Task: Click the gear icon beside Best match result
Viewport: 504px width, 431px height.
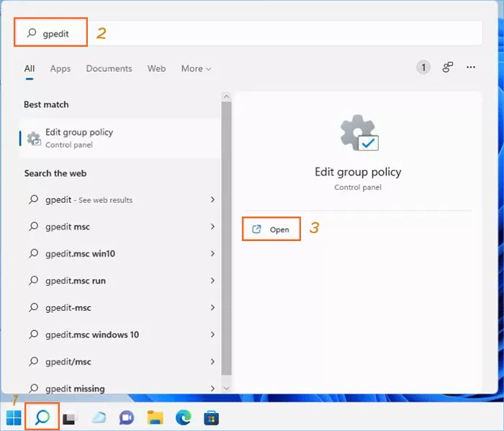Action: coord(34,138)
